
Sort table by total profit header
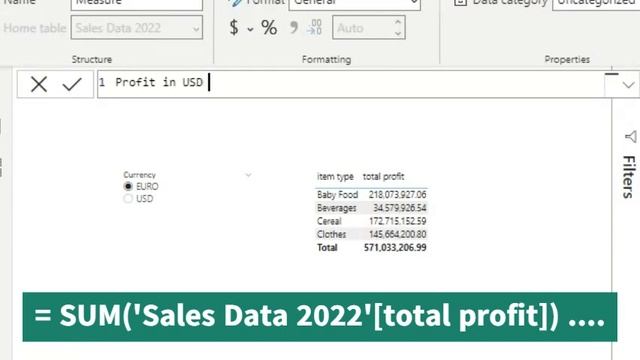pos(383,177)
